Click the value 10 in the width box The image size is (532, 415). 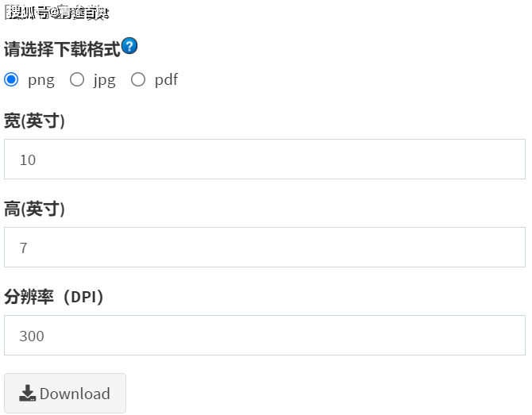[28, 160]
